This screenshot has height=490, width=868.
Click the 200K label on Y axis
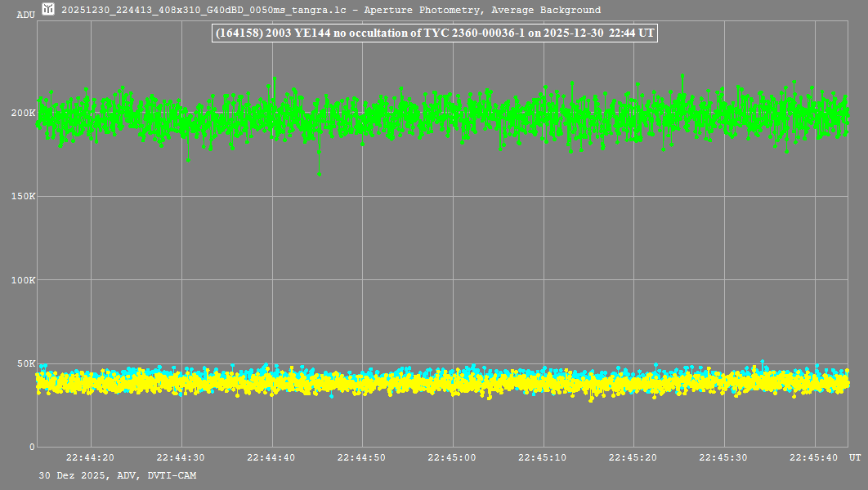point(23,113)
